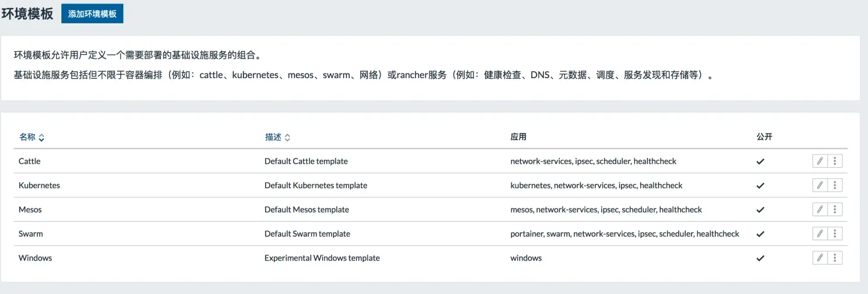Click the public checkmark in Windows row

(760, 258)
